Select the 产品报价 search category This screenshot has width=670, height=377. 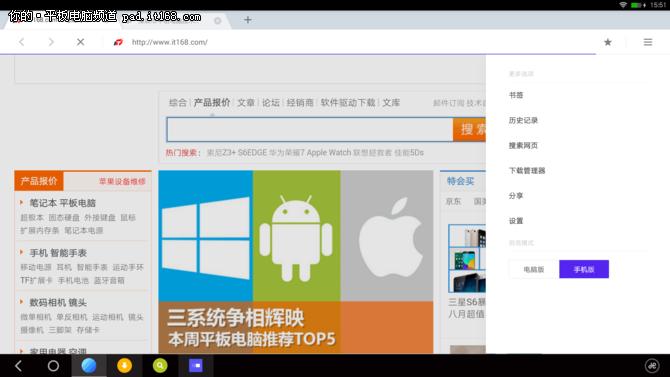[212, 103]
